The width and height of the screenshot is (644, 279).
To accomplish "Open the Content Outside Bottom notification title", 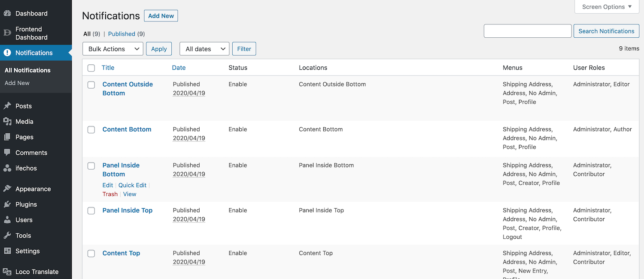I will coord(128,89).
